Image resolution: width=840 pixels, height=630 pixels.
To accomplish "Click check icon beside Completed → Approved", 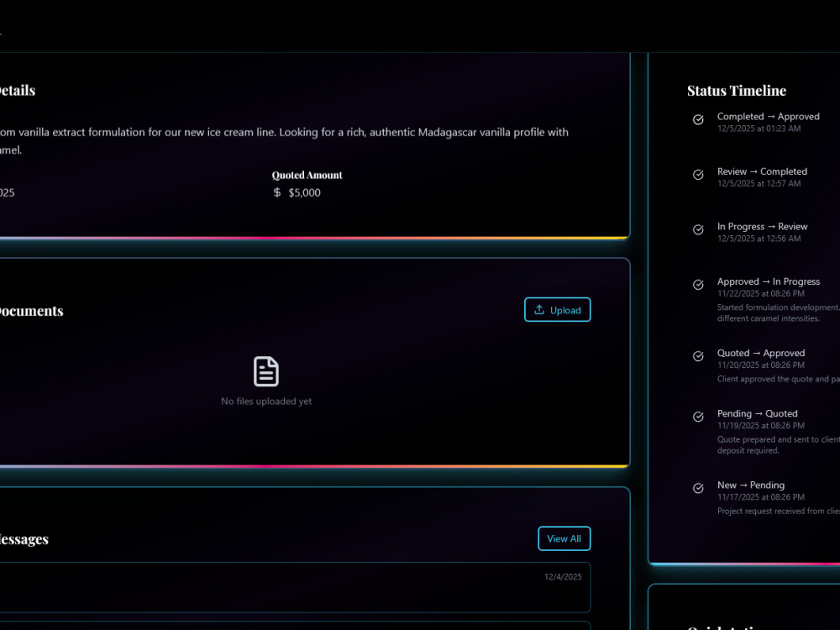I will (698, 119).
